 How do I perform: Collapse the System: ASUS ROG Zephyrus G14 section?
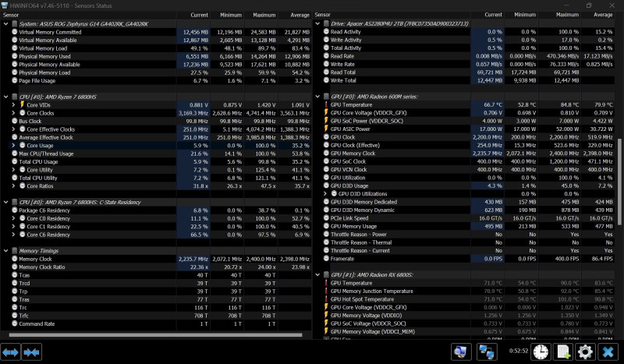6,24
